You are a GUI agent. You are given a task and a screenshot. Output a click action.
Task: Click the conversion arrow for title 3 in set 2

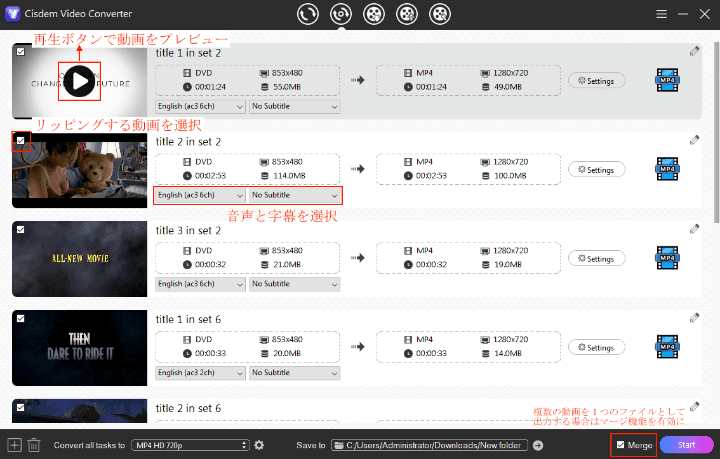(x=358, y=258)
